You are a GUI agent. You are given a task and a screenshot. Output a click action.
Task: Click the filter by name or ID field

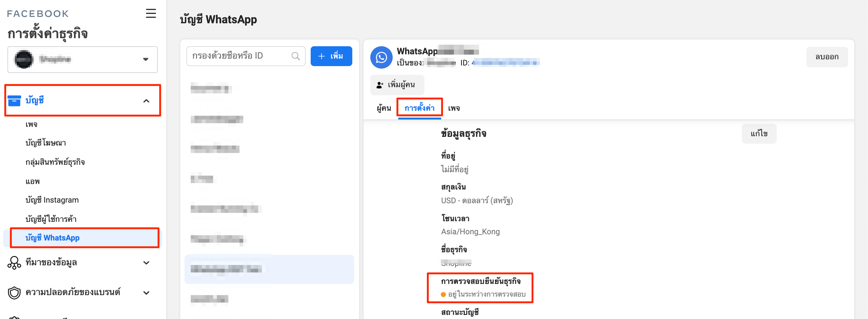(x=246, y=56)
